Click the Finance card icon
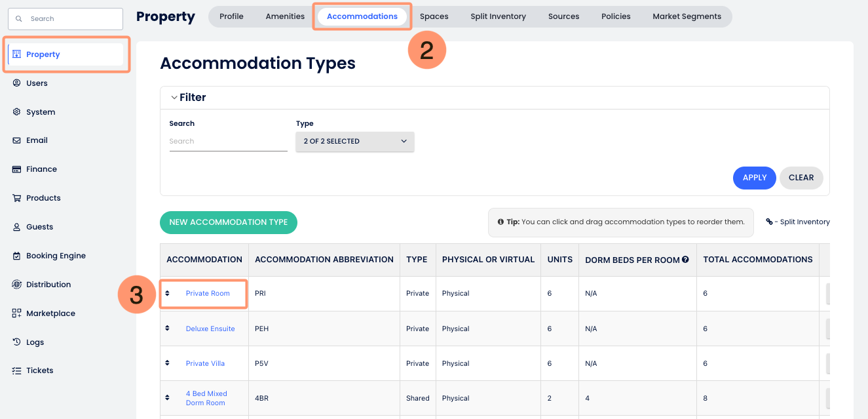 tap(17, 169)
